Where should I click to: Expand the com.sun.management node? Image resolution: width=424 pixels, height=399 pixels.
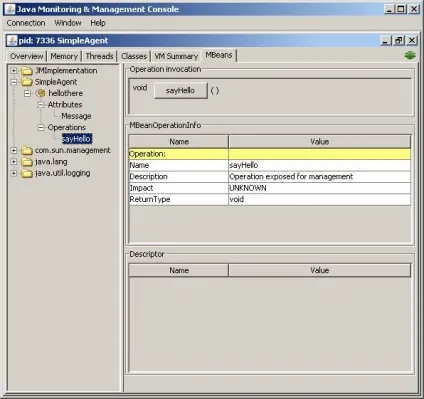coord(14,150)
